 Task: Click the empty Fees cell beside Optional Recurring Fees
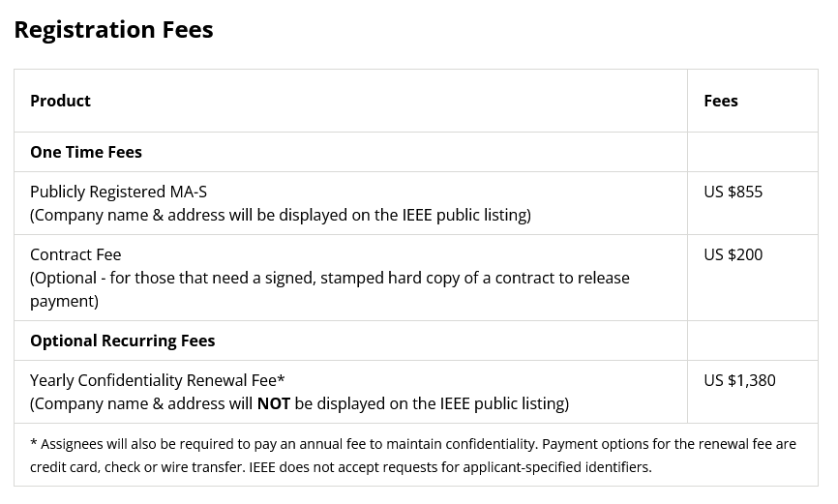click(x=752, y=341)
